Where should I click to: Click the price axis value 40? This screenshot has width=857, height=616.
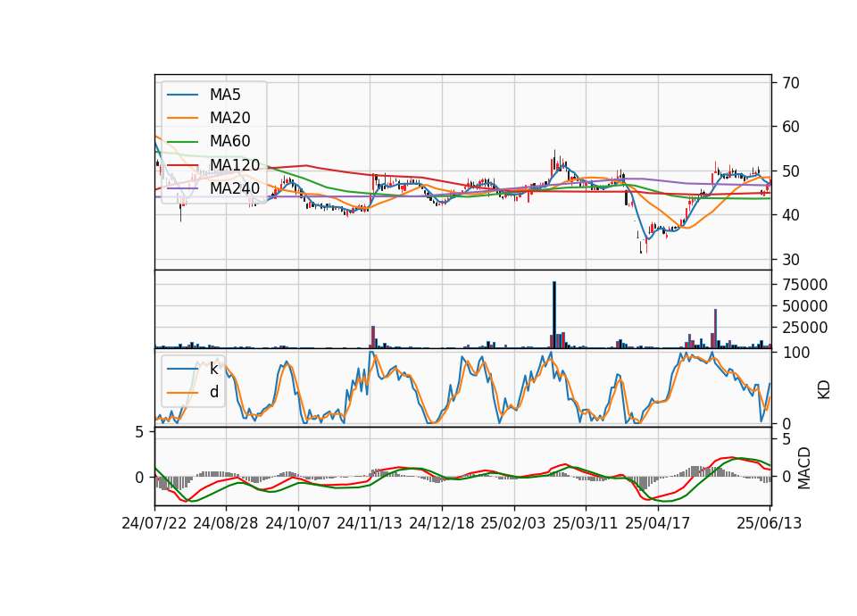click(790, 215)
